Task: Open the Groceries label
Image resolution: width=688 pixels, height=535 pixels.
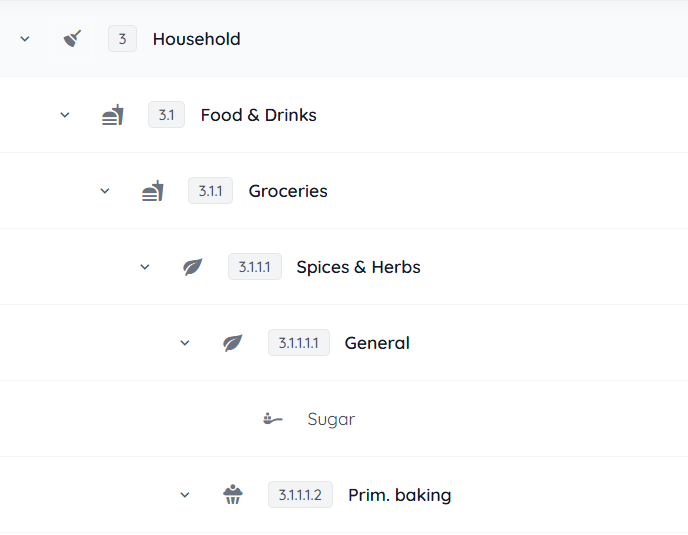Action: tap(288, 191)
